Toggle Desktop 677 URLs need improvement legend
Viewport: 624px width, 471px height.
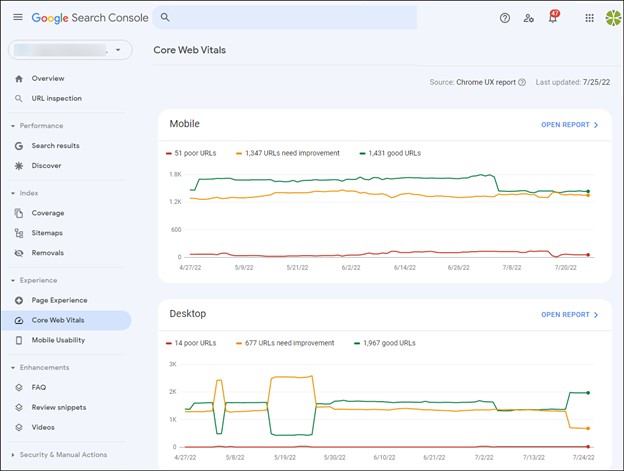click(x=285, y=343)
